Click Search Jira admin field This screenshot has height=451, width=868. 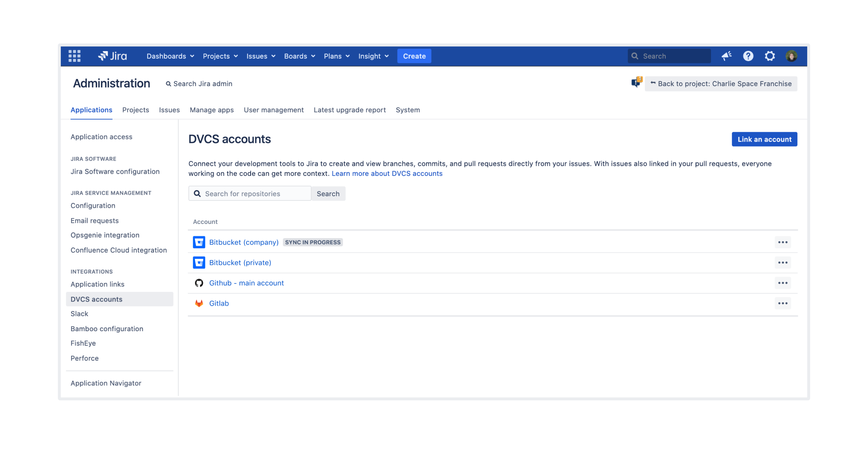(x=199, y=84)
